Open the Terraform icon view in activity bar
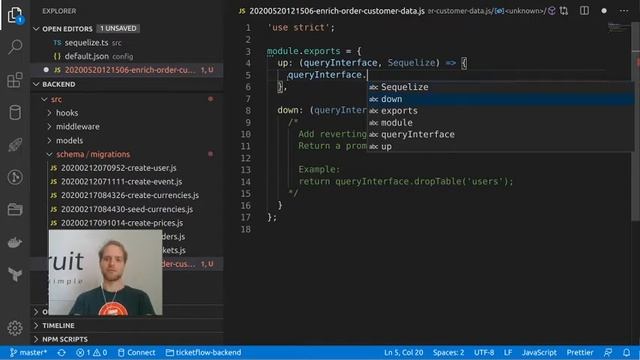 tap(15, 274)
